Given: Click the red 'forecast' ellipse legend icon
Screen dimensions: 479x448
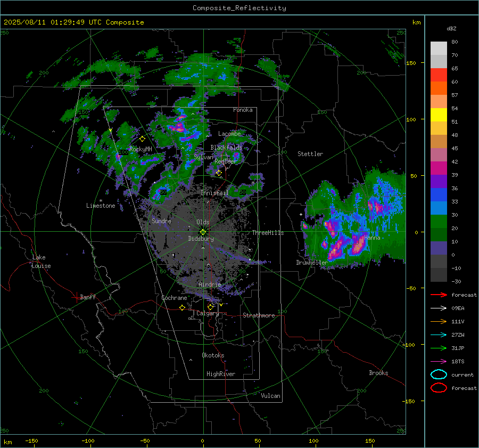Looking at the screenshot, I should click(439, 388).
